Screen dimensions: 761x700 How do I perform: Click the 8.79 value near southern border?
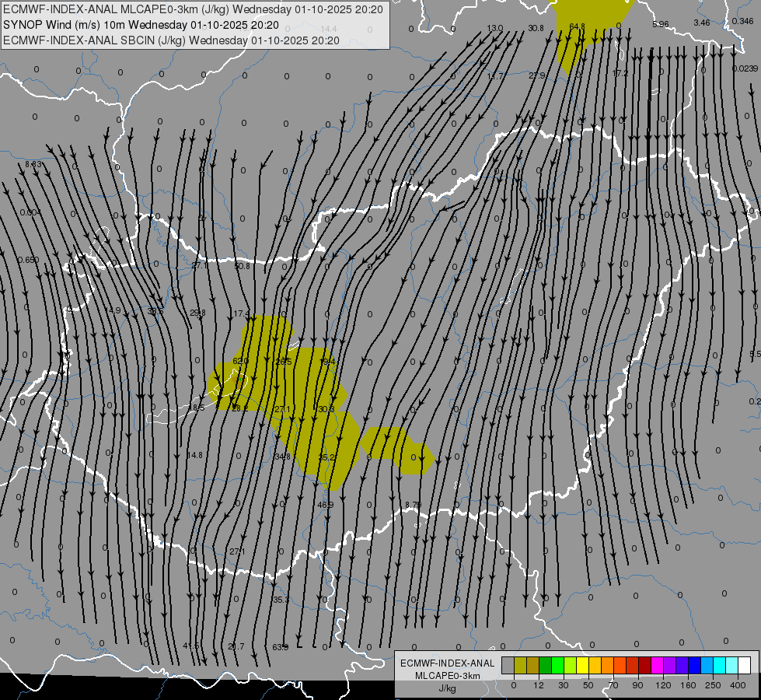pos(414,505)
